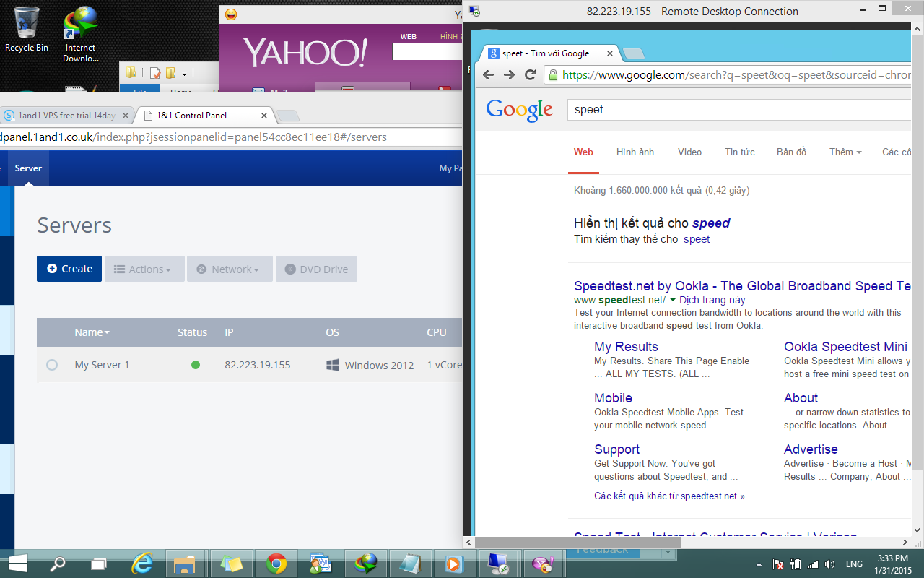Switch to Bản đồ results tab
The width and height of the screenshot is (924, 578).
click(x=791, y=152)
